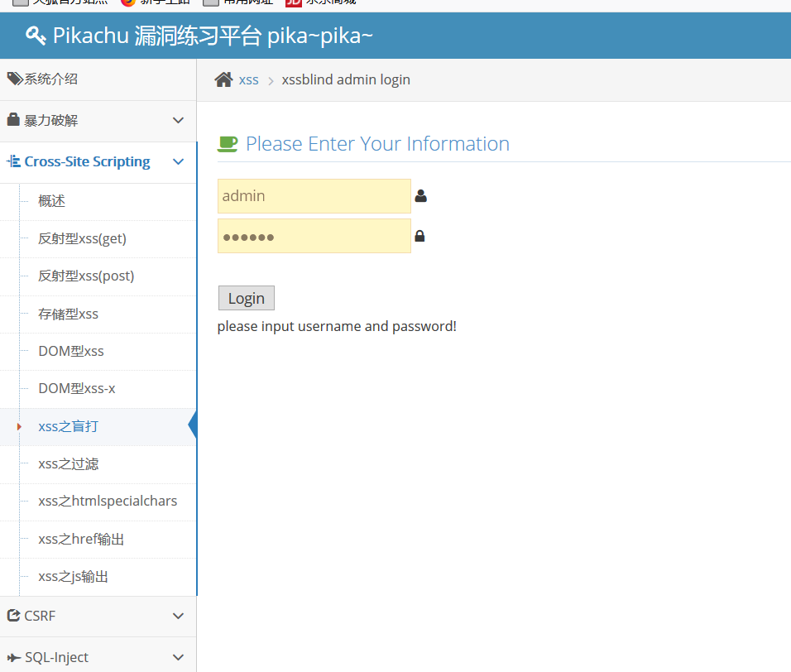Click the tag icon beside 系统介绍
Image resolution: width=791 pixels, height=672 pixels.
pos(15,79)
